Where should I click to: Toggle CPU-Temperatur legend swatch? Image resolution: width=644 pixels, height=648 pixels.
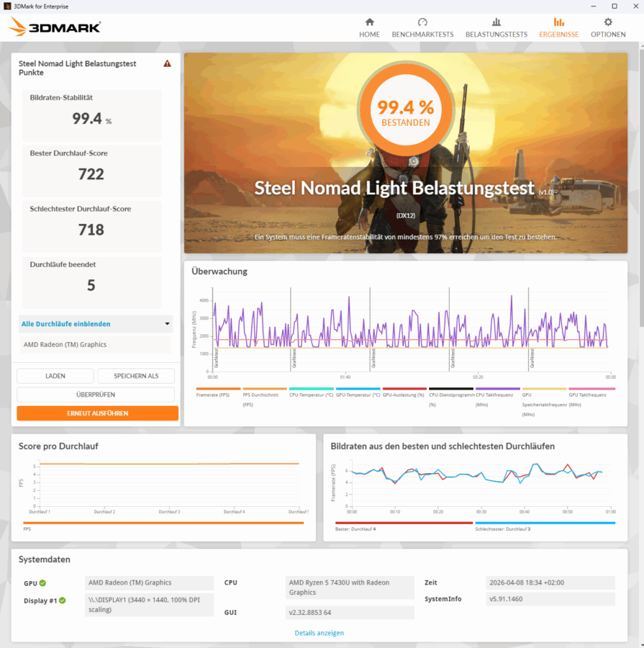(x=312, y=389)
